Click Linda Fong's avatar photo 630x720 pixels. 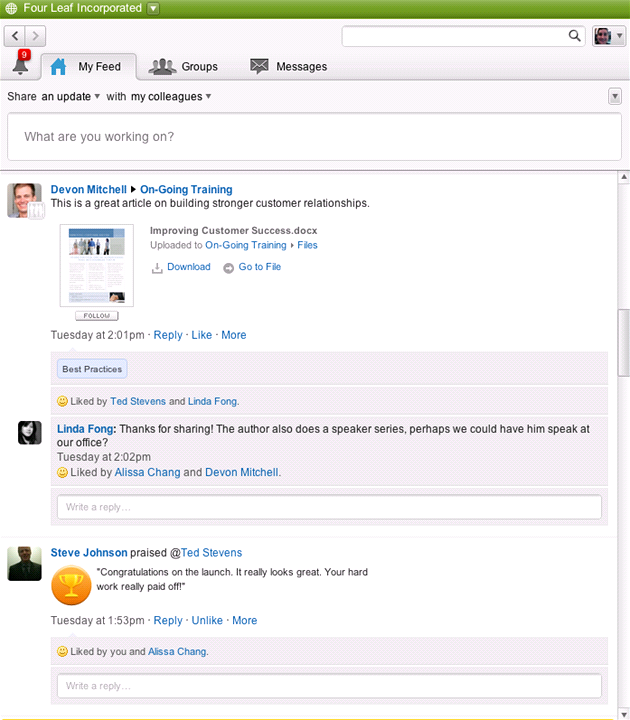30,433
